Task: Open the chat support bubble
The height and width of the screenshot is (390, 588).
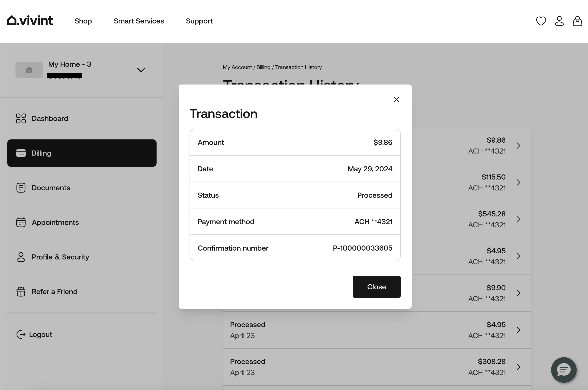Action: tap(564, 369)
